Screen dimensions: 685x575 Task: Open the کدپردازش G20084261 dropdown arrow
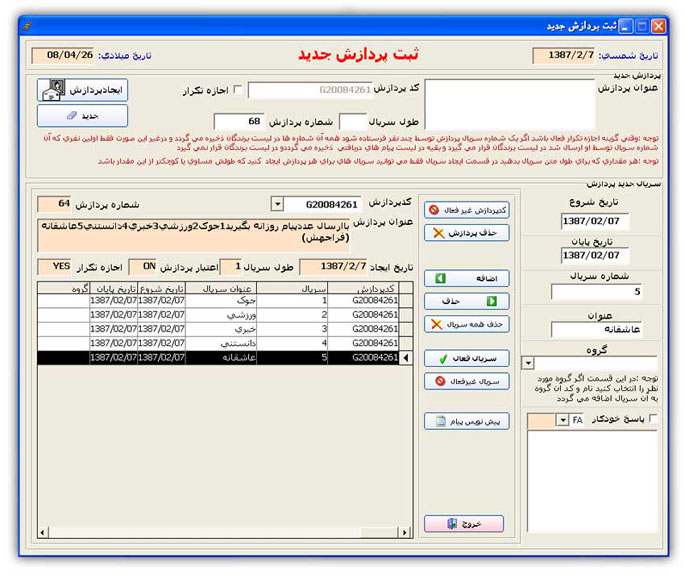tap(277, 204)
